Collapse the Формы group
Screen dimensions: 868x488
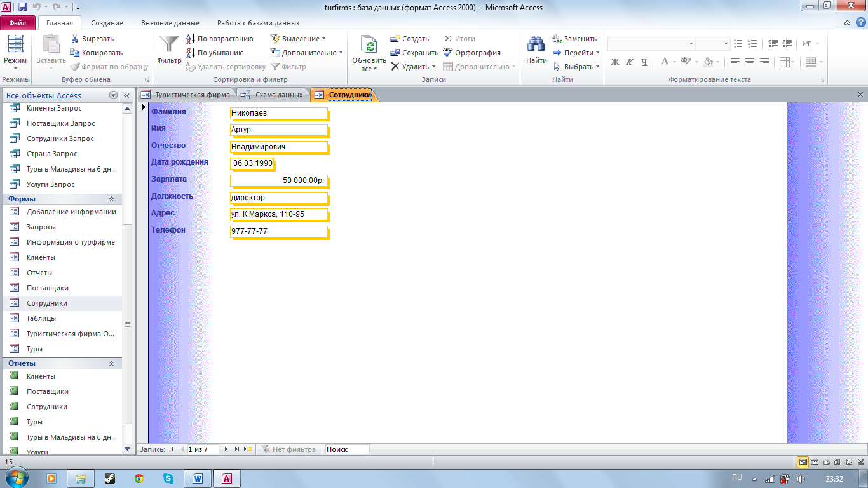point(111,199)
